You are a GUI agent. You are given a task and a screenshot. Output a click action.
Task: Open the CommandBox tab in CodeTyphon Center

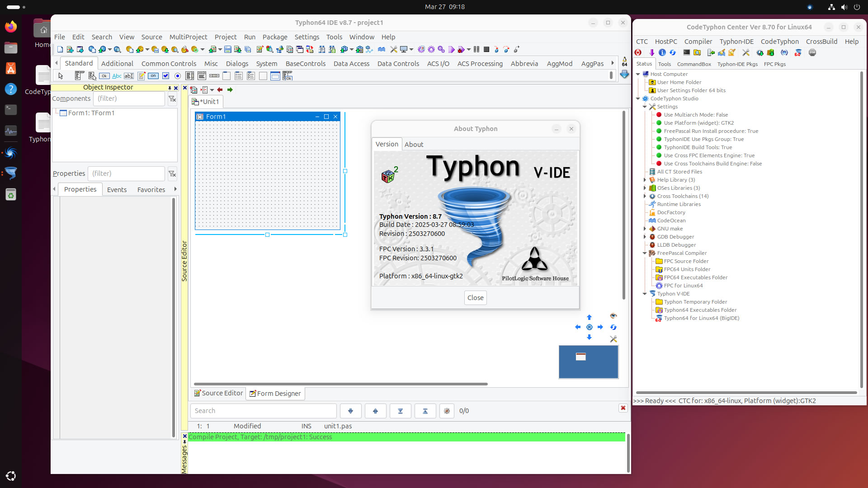(694, 64)
